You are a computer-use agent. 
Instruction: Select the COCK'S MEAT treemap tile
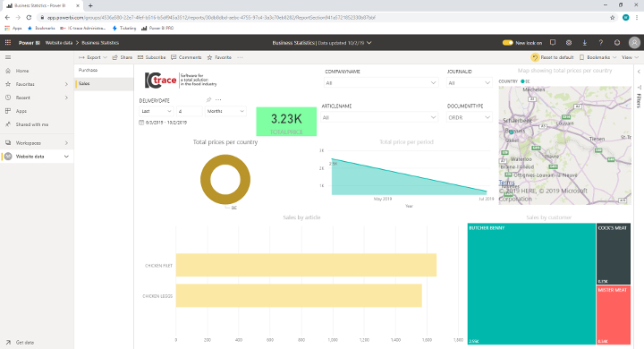point(614,253)
